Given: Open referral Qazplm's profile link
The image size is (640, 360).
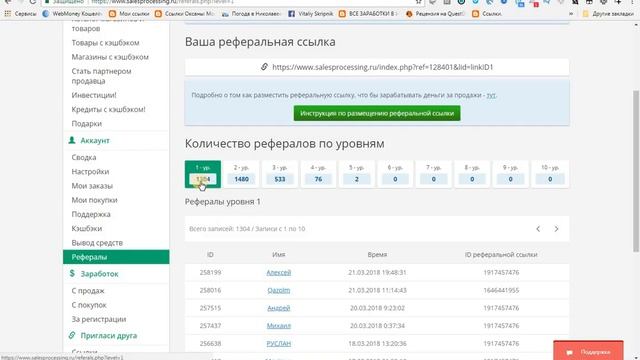Looking at the screenshot, I should [x=279, y=290].
